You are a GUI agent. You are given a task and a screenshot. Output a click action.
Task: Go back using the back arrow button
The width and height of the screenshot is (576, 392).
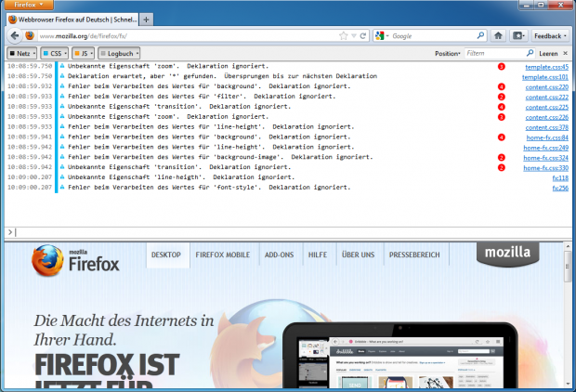(x=15, y=35)
